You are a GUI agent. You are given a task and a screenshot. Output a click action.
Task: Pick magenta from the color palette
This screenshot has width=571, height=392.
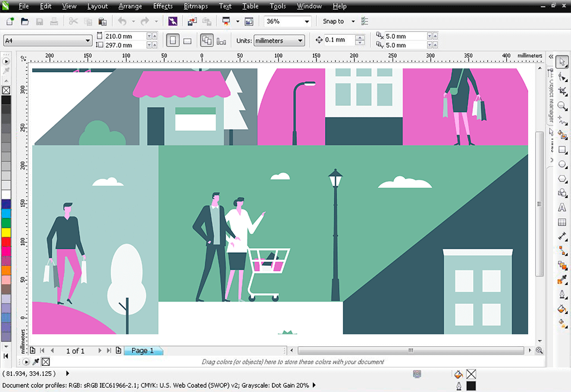tap(7, 251)
